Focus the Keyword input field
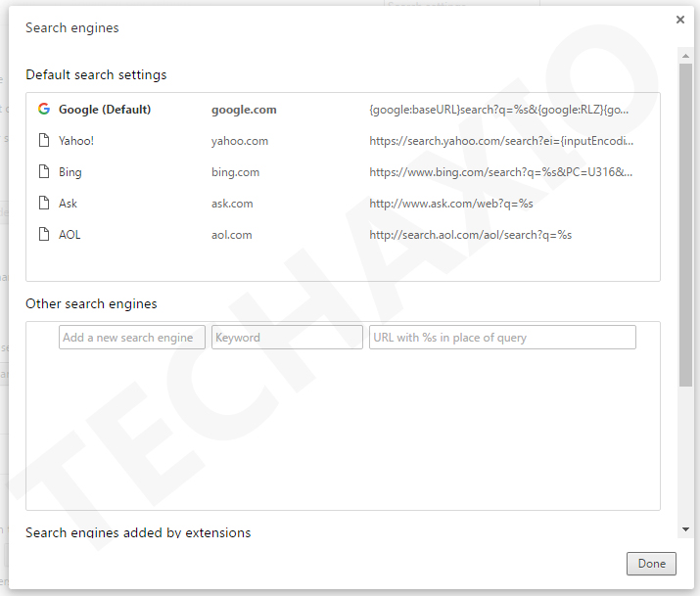Viewport: 700px width, 596px height. [287, 338]
